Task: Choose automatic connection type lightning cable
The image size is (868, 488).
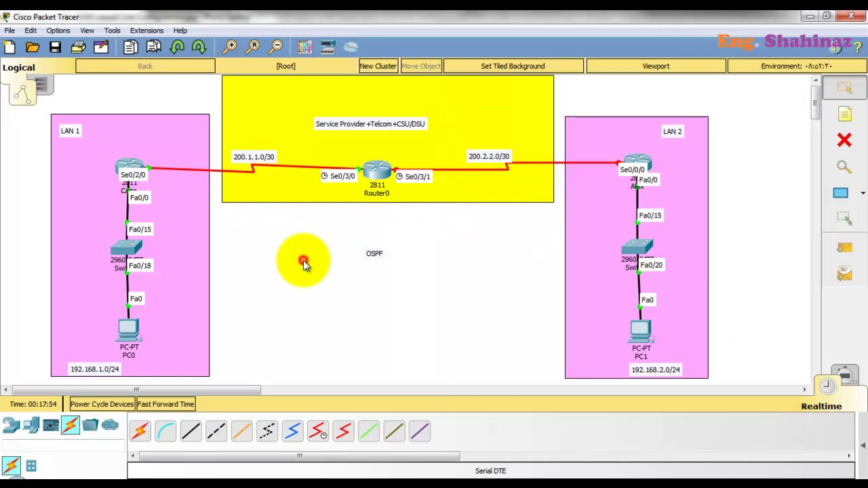Action: [140, 431]
